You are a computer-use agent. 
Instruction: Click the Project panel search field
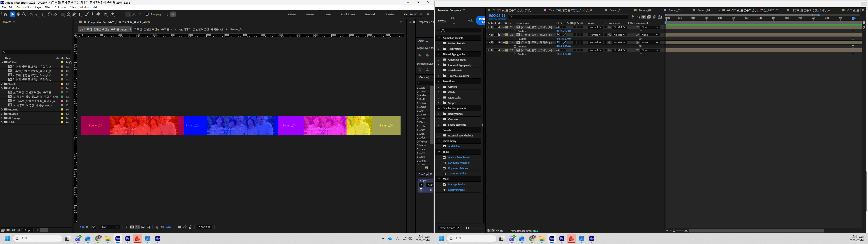(36, 52)
